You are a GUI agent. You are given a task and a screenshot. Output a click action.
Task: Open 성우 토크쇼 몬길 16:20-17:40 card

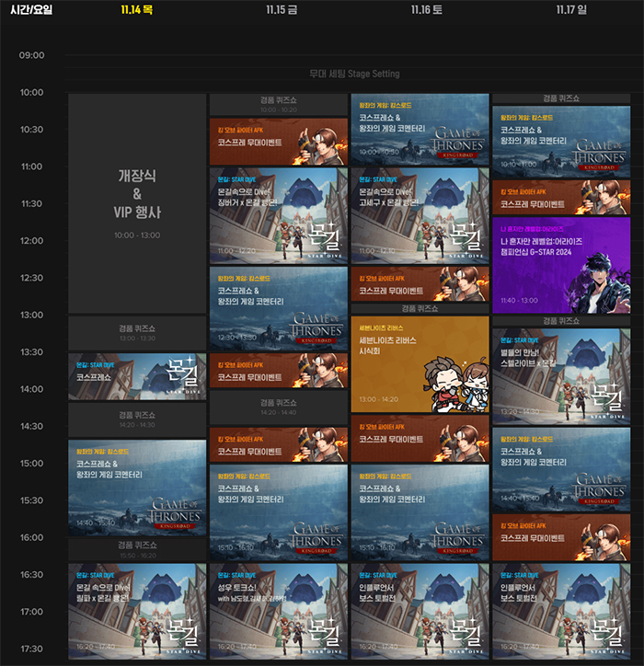(279, 611)
